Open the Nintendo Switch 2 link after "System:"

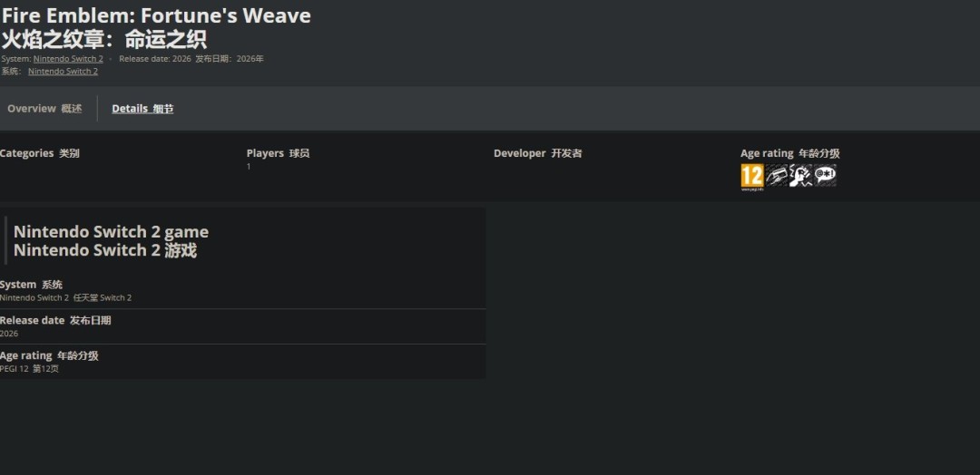click(x=68, y=59)
